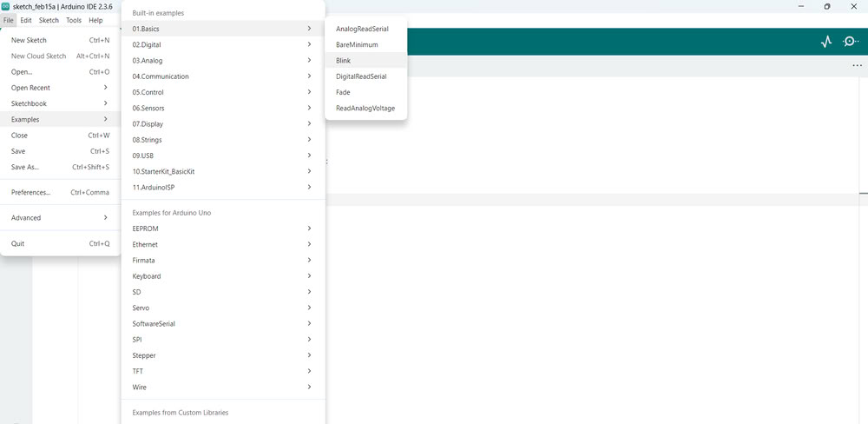Expand the 05.Control examples submenu
The image size is (868, 424).
[223, 92]
